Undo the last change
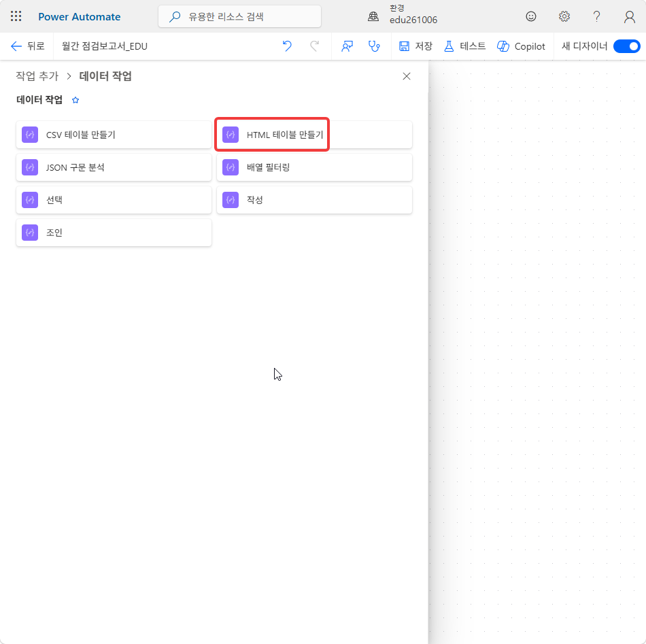Screen dimensions: 646x644 tap(287, 46)
